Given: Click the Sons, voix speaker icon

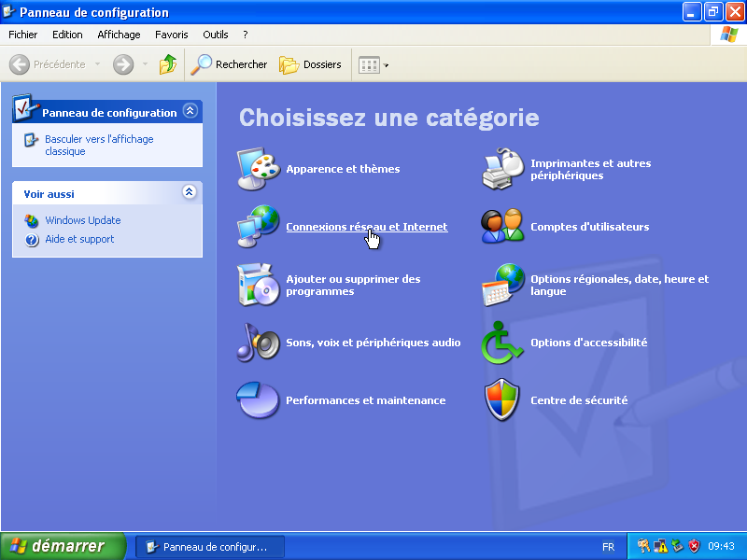Looking at the screenshot, I should pyautogui.click(x=259, y=343).
